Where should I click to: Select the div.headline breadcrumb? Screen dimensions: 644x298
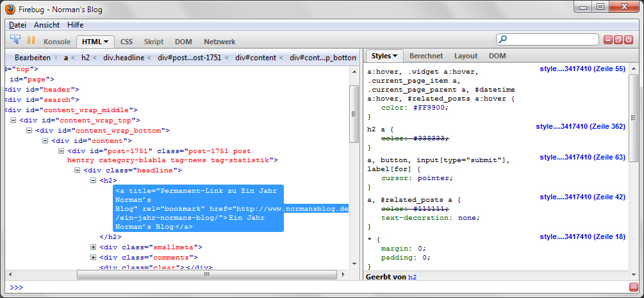124,58
